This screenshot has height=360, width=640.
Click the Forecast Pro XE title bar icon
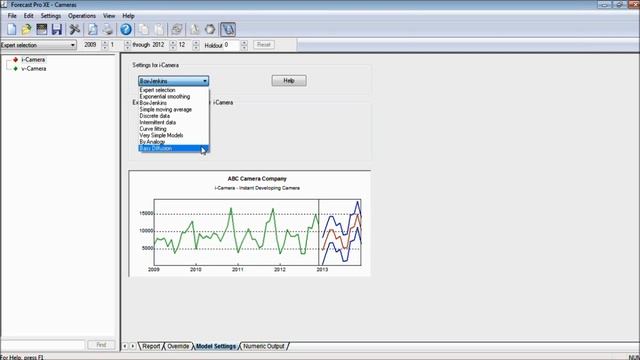(4, 4)
